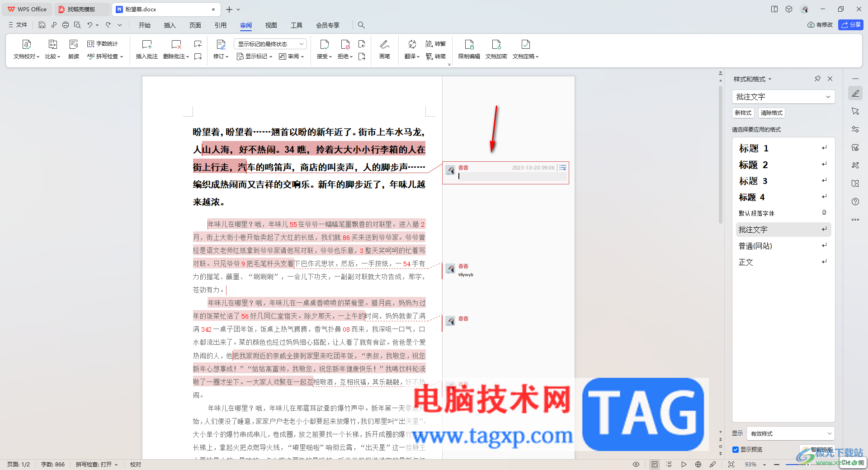Switch to 找稻壳模板 tab

pos(82,9)
